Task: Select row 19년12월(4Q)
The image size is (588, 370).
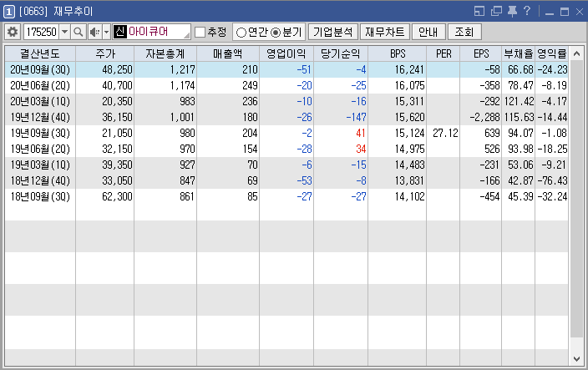Action: [x=286, y=117]
